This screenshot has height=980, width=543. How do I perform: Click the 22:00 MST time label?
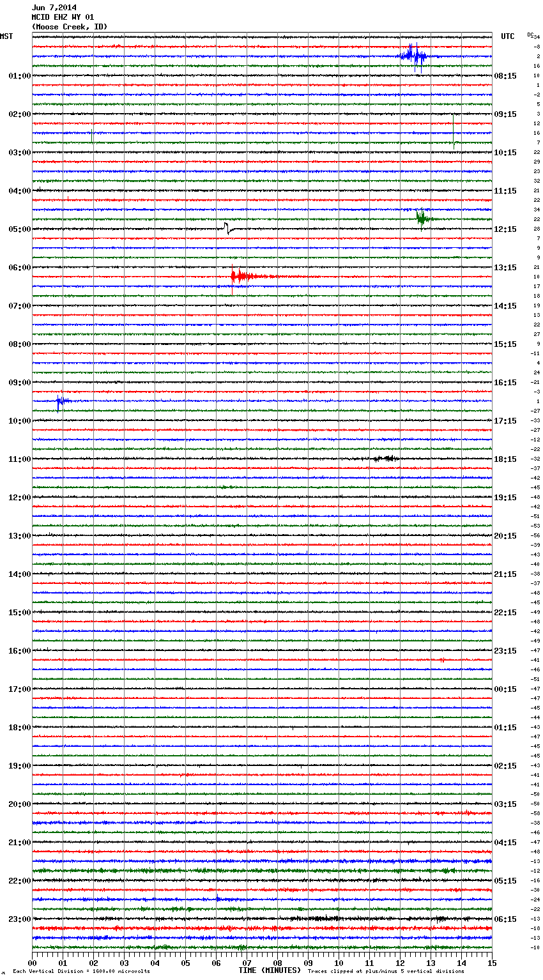[x=20, y=881]
